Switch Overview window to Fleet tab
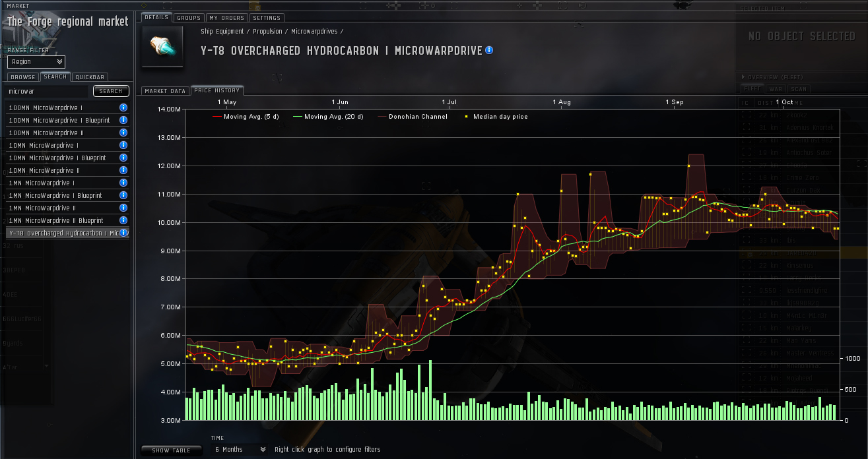The width and height of the screenshot is (868, 459). [752, 88]
